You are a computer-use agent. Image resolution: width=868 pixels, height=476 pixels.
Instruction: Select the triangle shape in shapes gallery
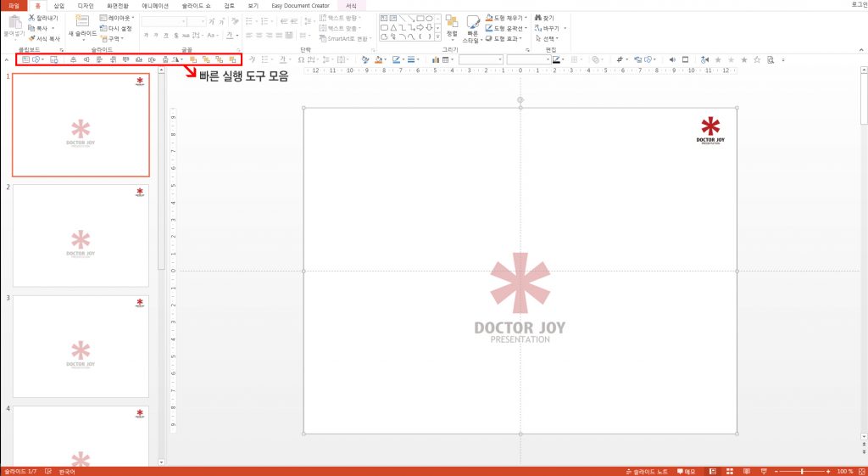coord(393,28)
